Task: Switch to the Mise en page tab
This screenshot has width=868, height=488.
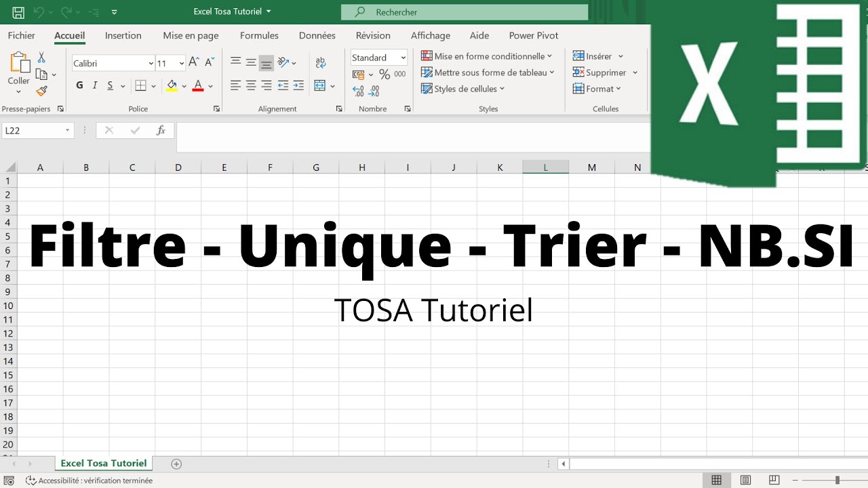Action: click(x=191, y=35)
